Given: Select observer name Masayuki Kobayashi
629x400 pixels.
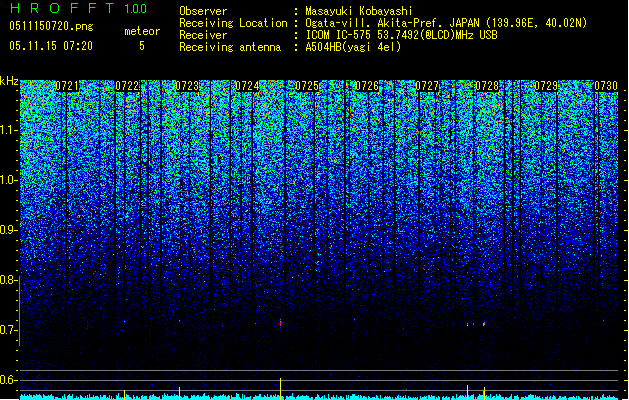Looking at the screenshot, I should point(359,11).
